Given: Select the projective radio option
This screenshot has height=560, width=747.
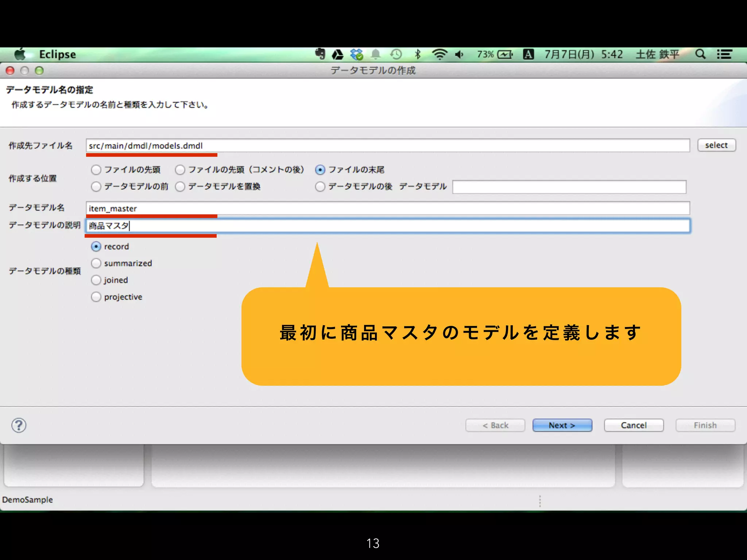Looking at the screenshot, I should tap(96, 297).
